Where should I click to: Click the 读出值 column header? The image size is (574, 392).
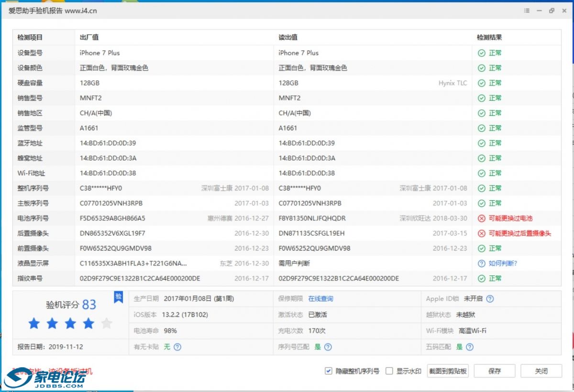288,37
